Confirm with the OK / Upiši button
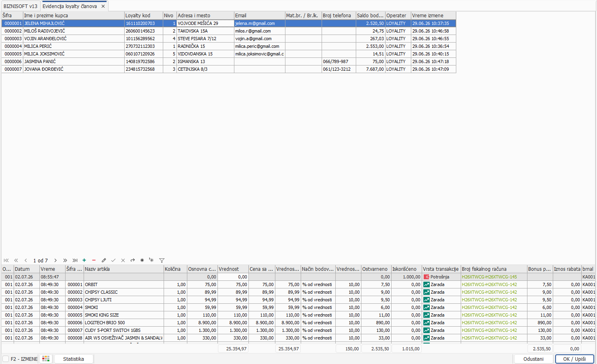This screenshot has height=364, width=597. [x=574, y=359]
